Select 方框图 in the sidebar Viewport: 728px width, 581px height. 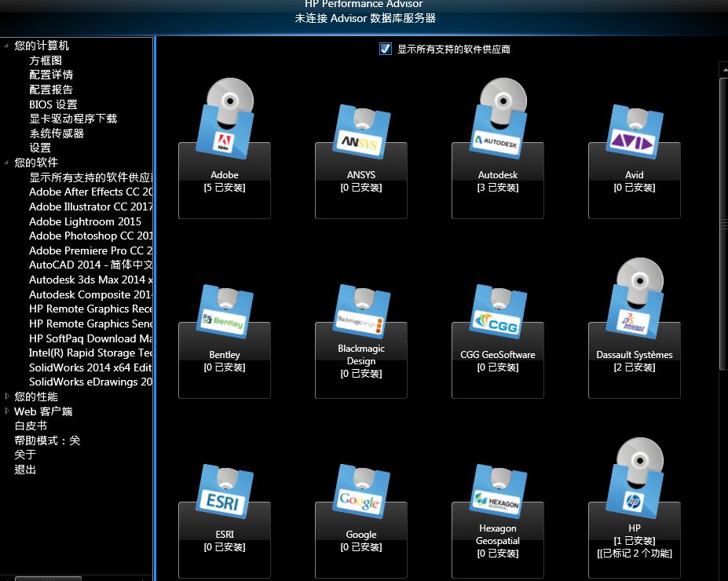coord(46,60)
